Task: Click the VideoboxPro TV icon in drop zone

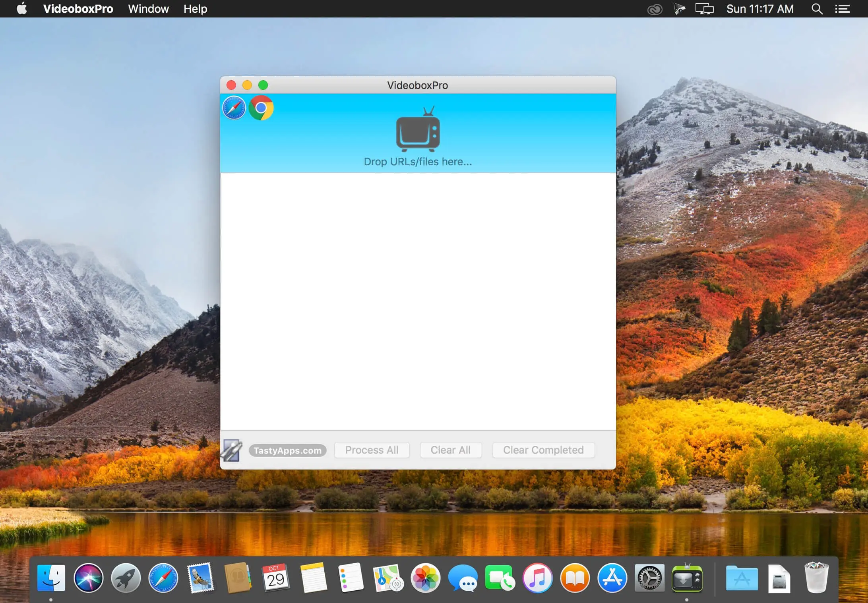Action: pyautogui.click(x=418, y=132)
